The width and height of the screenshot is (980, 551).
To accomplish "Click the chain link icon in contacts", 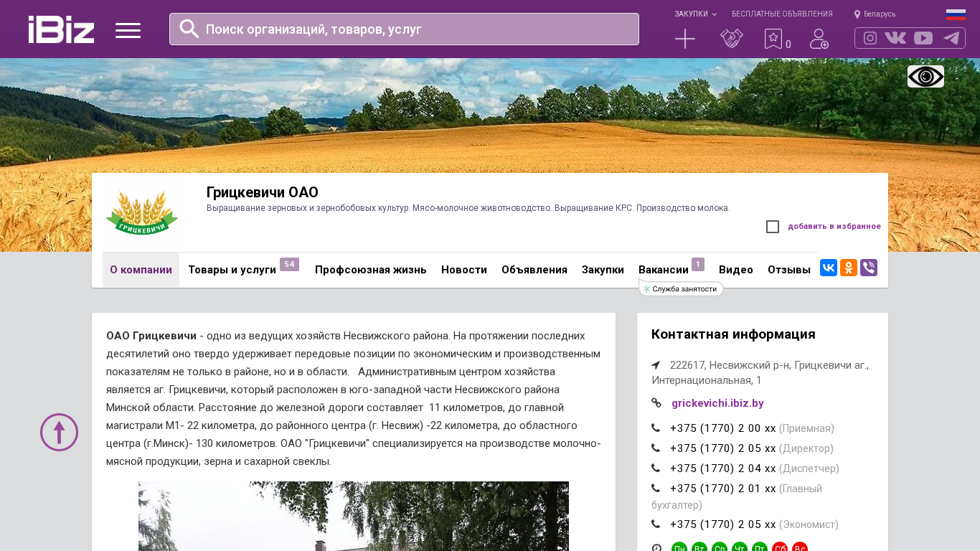I will (x=656, y=403).
